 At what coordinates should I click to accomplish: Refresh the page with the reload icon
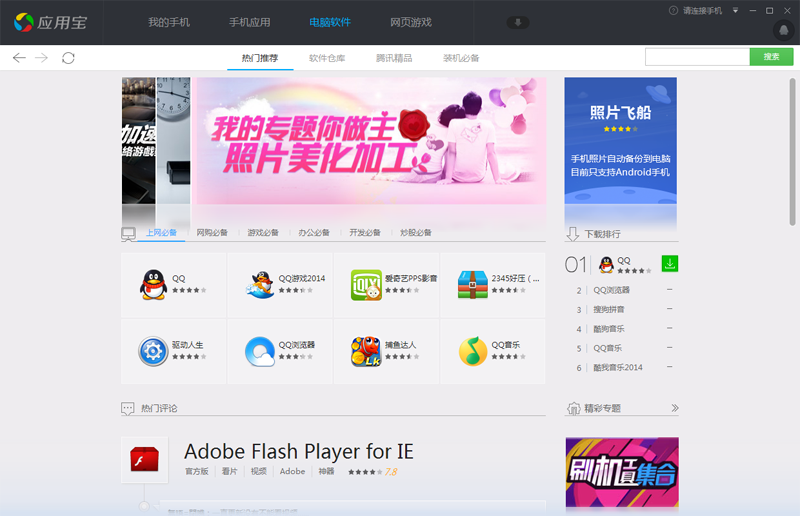coord(68,58)
